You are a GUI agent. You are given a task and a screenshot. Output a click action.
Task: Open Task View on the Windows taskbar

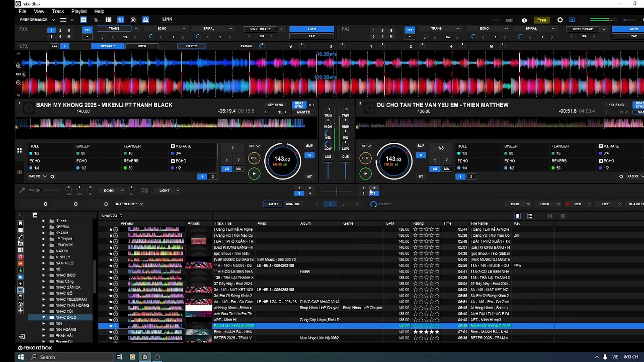pos(119,357)
